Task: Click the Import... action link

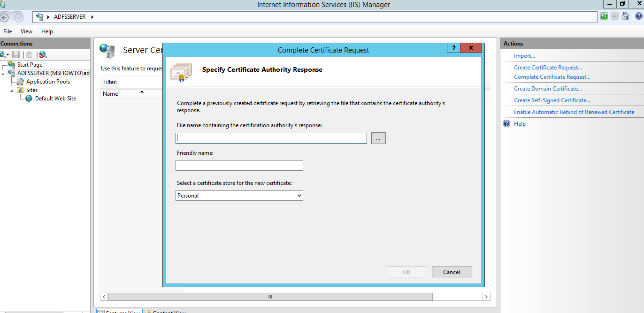Action: [524, 56]
